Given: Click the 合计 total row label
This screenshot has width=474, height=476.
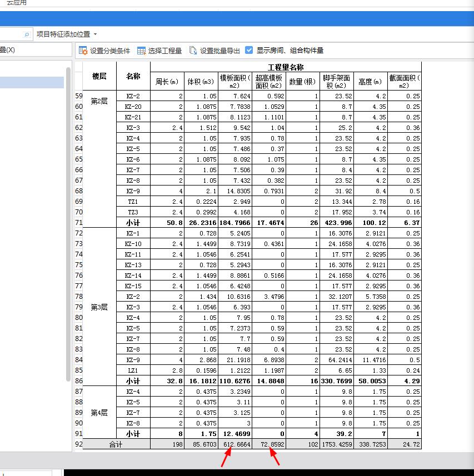Looking at the screenshot, I should pyautogui.click(x=116, y=444).
